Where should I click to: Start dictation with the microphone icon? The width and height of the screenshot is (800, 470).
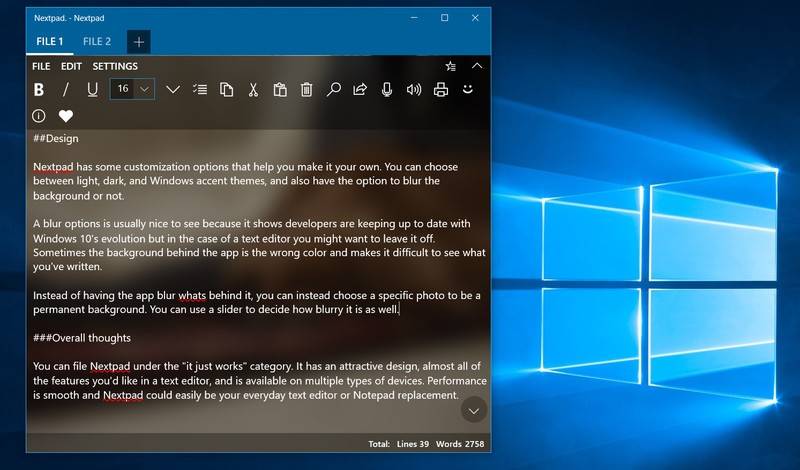pyautogui.click(x=387, y=90)
